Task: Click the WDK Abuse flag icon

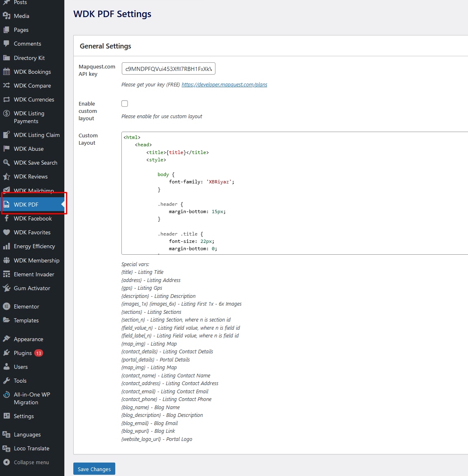Action: coord(7,149)
